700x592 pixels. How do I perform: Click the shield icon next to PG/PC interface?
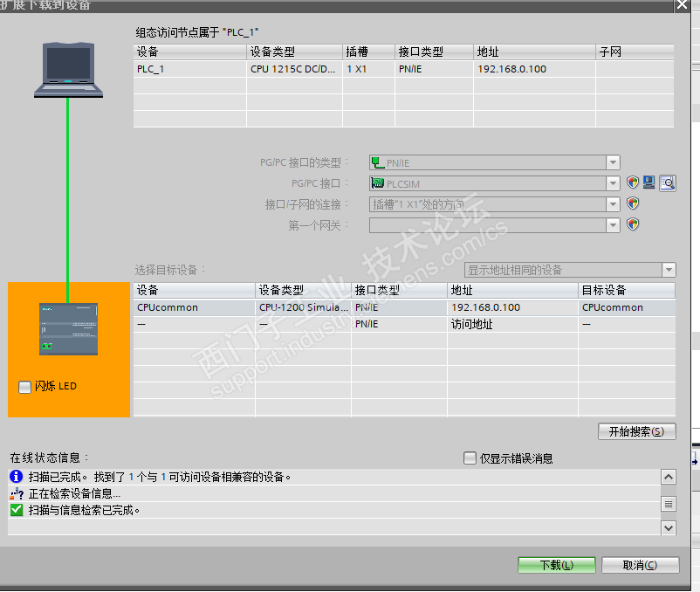(633, 182)
